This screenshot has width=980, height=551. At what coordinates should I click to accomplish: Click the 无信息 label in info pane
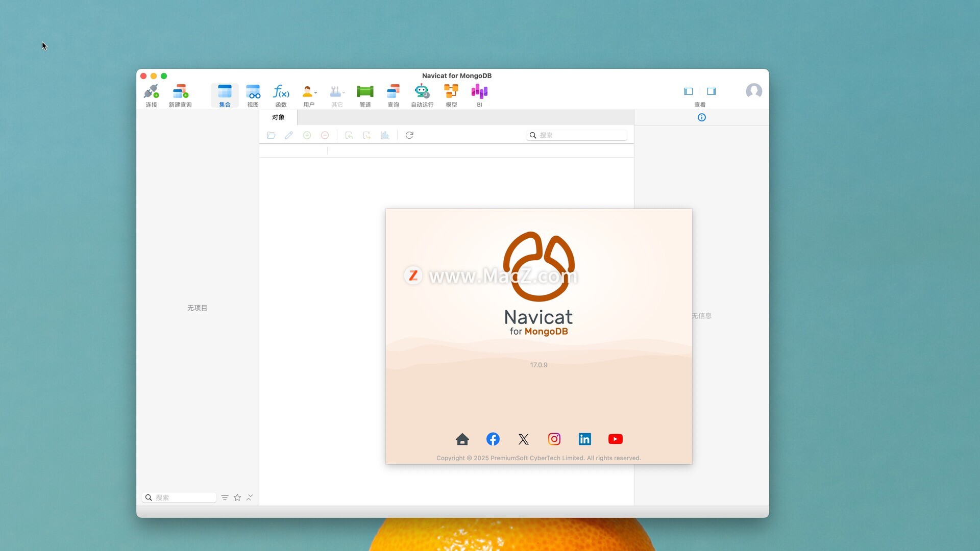(x=702, y=316)
